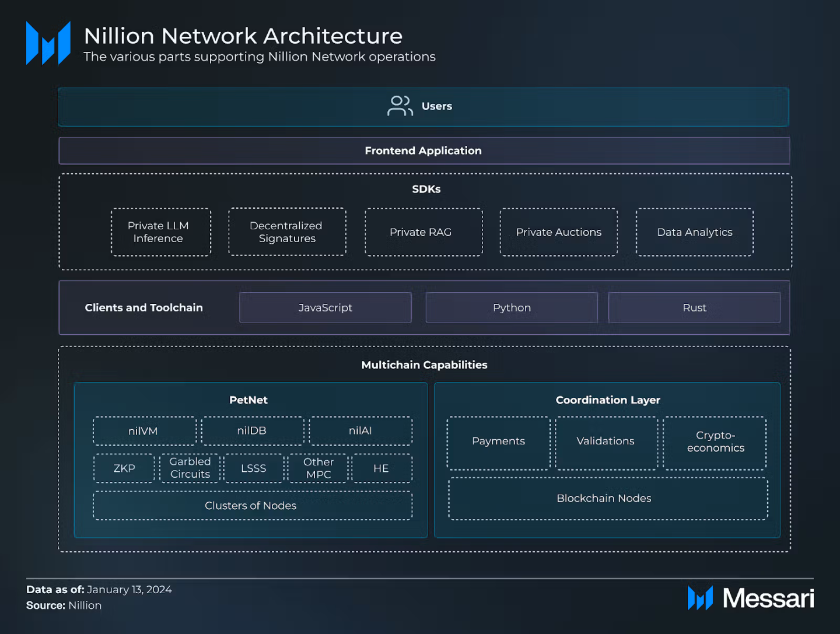Select the Payments box in Coordination Layer
The image size is (840, 634).
point(498,442)
